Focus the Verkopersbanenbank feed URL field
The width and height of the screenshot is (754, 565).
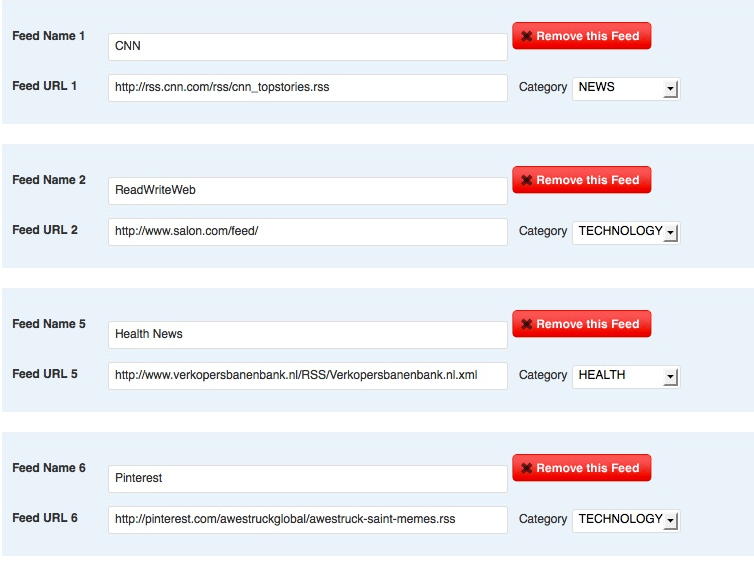point(308,376)
